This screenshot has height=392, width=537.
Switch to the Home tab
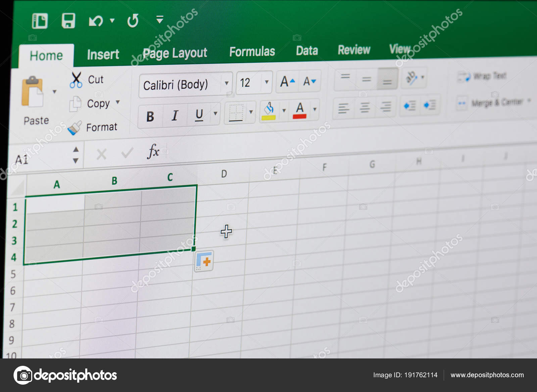coord(46,55)
